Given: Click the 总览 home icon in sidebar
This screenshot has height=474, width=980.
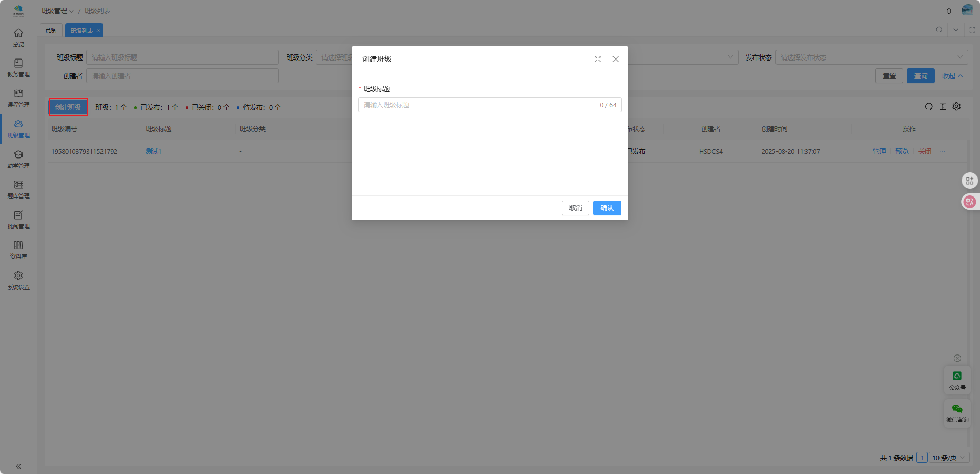Looking at the screenshot, I should tap(18, 37).
